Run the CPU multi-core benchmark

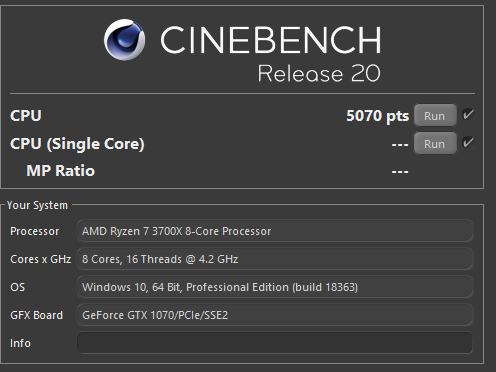click(435, 115)
